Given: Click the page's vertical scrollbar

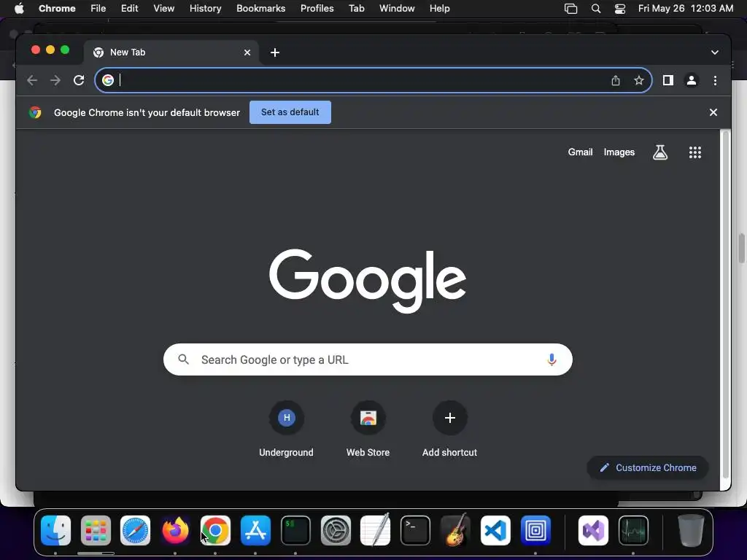Looking at the screenshot, I should click(x=726, y=305).
